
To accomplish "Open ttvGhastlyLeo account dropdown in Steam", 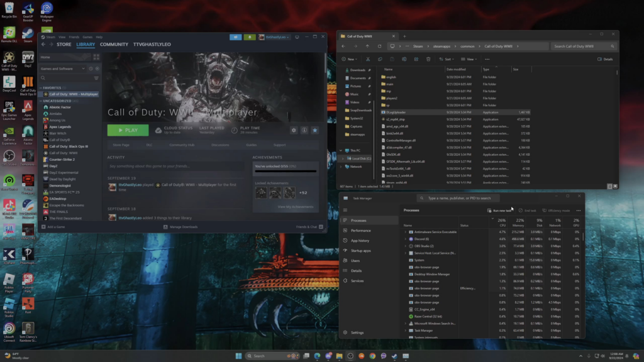I will click(x=274, y=37).
